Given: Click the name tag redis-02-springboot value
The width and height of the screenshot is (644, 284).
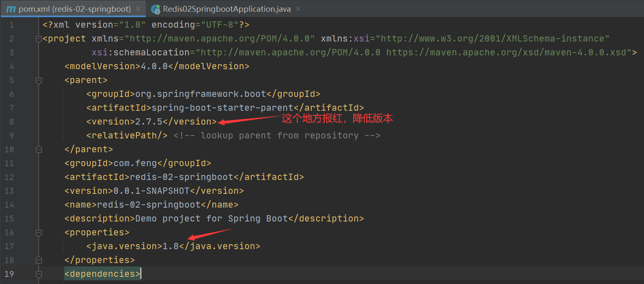Looking at the screenshot, I should point(149,205).
